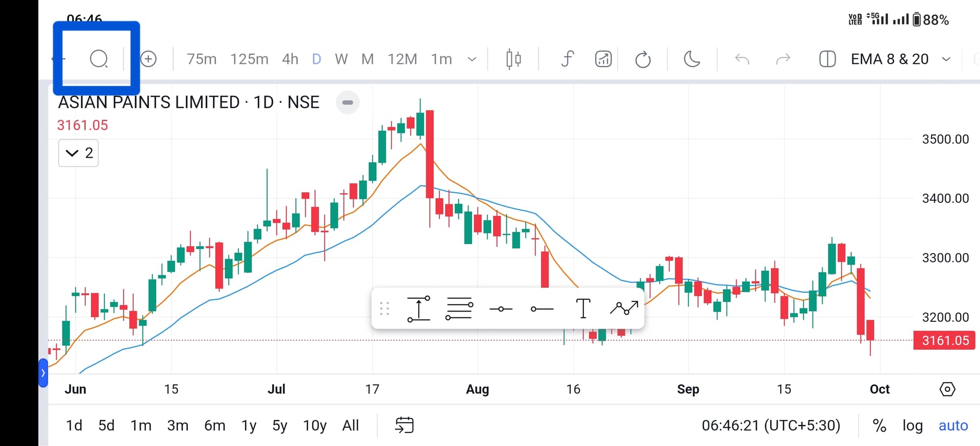Open the financials chart icon
The height and width of the screenshot is (446, 980).
(x=603, y=59)
